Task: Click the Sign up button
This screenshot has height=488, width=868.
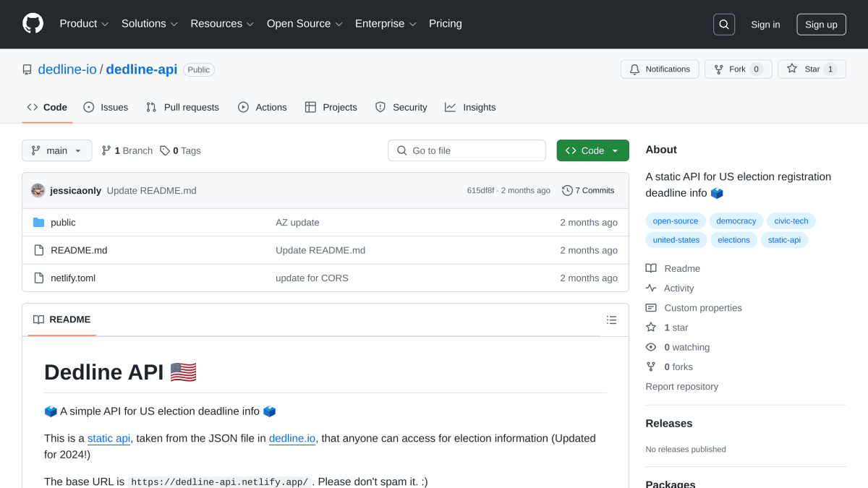Action: click(821, 25)
